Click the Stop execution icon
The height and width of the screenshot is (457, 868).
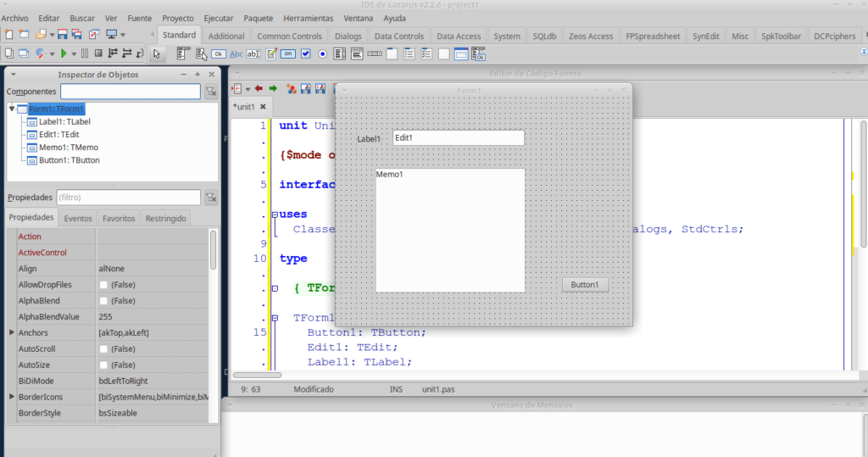click(98, 53)
